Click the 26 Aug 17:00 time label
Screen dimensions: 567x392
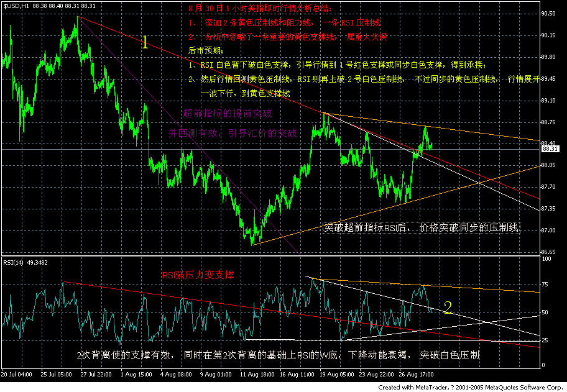tap(416, 375)
